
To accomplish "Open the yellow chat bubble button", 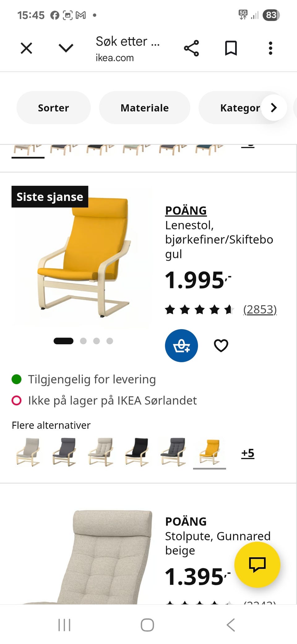I will tap(257, 564).
